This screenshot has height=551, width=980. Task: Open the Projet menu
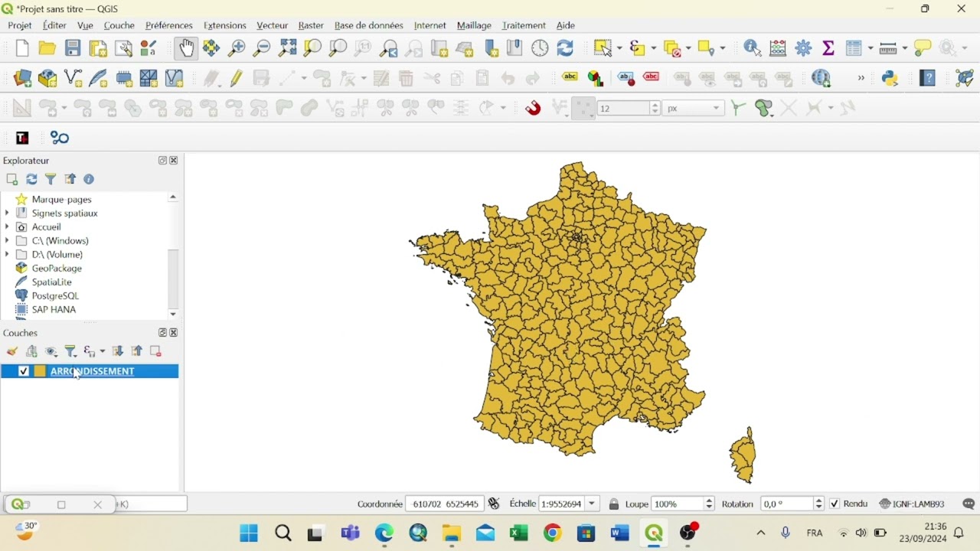tap(20, 26)
